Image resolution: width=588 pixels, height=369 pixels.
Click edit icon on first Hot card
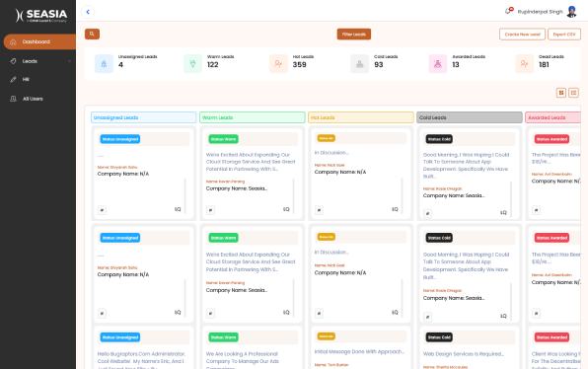319,210
